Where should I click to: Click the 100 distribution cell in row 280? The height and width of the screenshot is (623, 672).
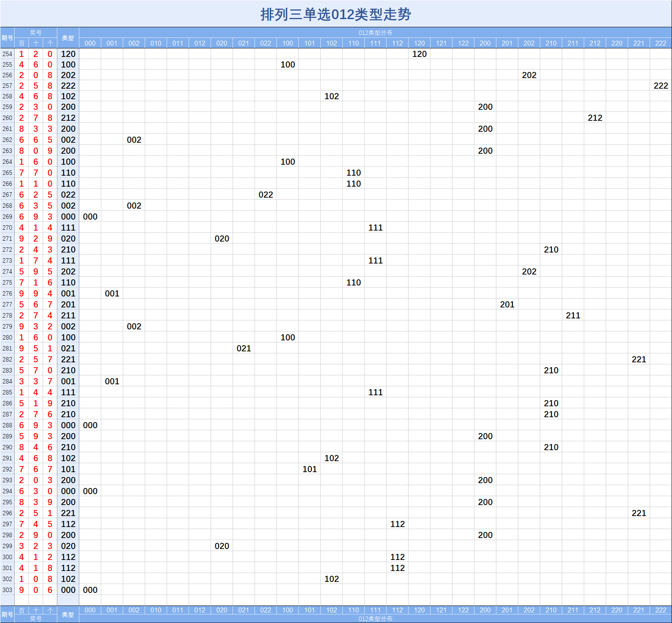pyautogui.click(x=288, y=337)
